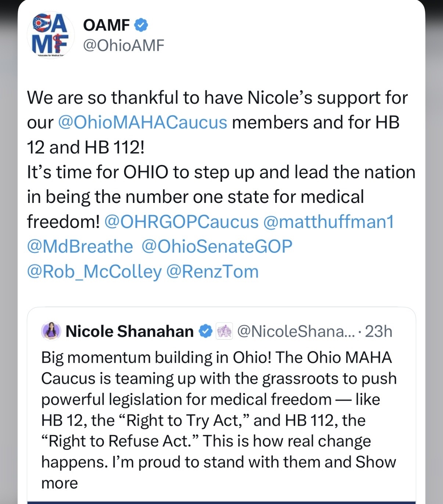The width and height of the screenshot is (443, 504).
Task: Open the @OhioAMF handle
Action: pos(123,46)
